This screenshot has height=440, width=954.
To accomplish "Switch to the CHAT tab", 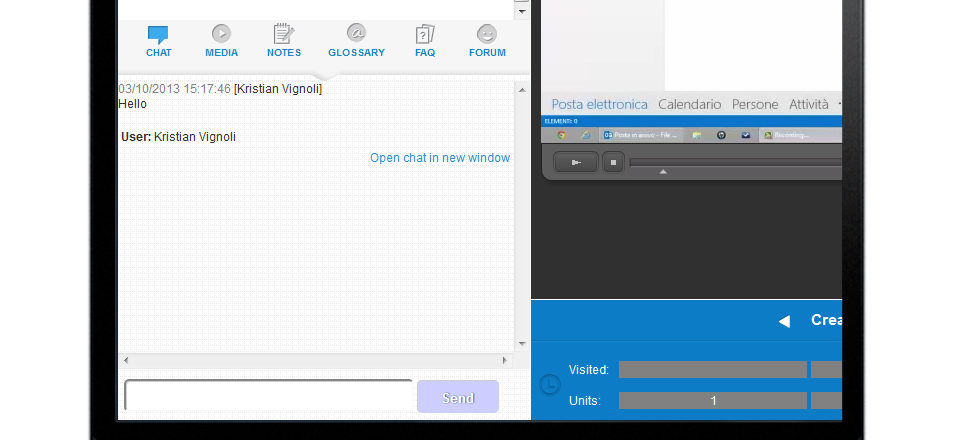I will point(158,41).
